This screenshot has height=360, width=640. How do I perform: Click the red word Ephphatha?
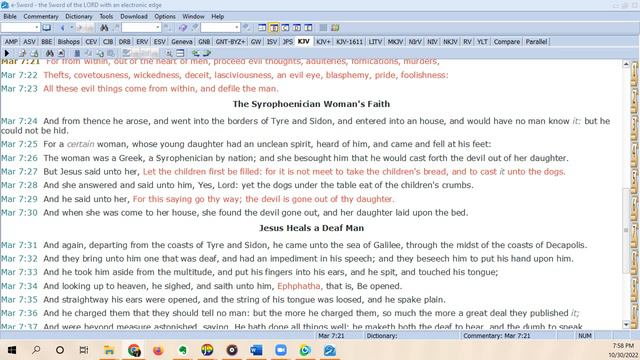tap(299, 286)
